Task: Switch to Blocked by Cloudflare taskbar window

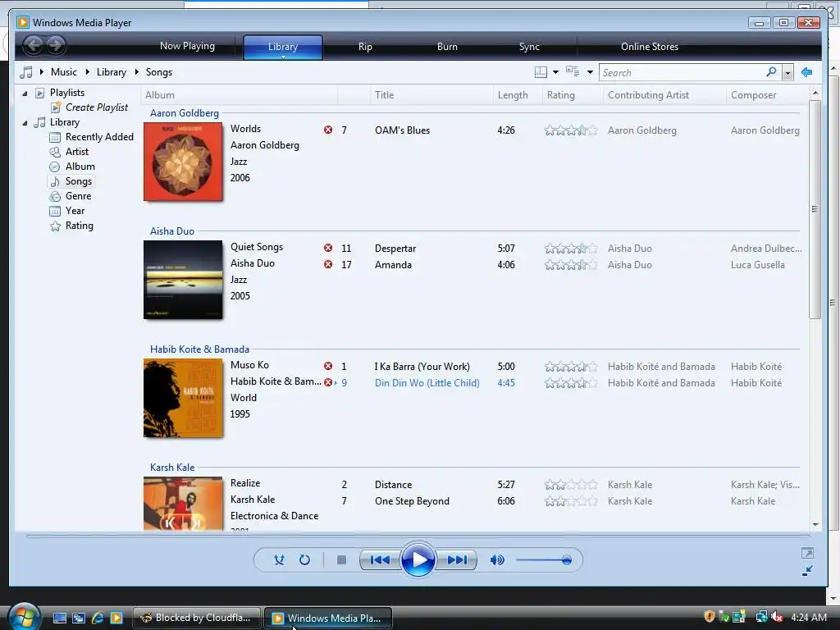Action: click(196, 618)
